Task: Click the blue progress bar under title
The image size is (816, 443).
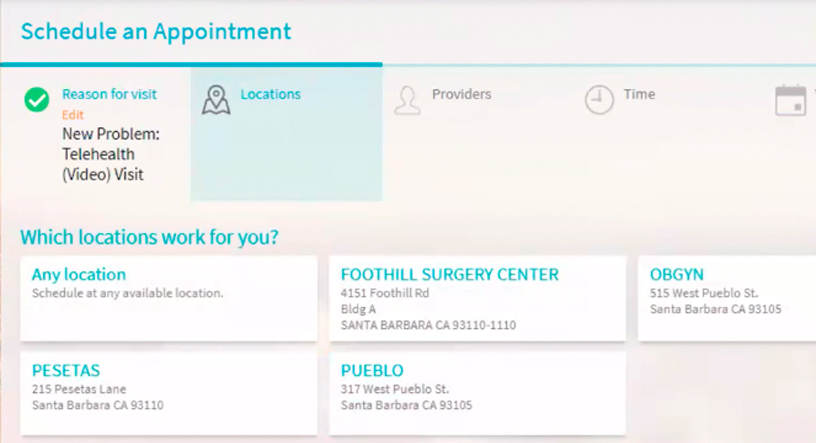Action: point(192,65)
